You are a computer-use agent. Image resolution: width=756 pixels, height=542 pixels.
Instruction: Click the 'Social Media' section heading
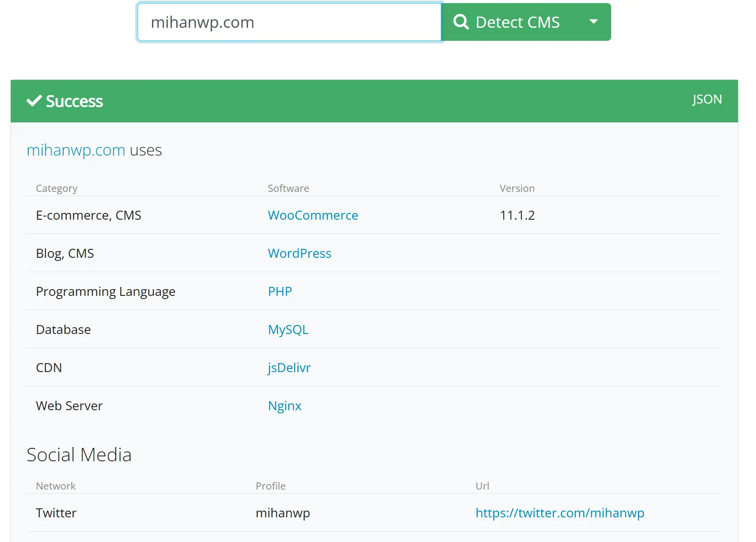79,455
